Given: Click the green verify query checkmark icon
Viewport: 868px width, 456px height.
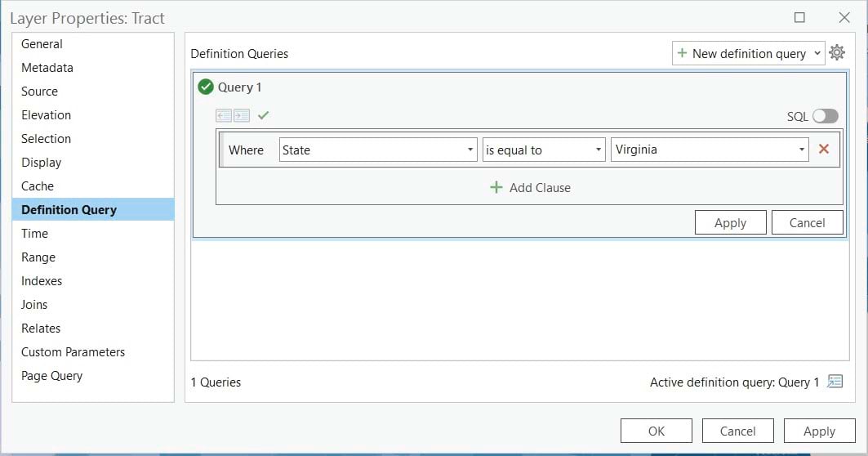Looking at the screenshot, I should coord(263,116).
